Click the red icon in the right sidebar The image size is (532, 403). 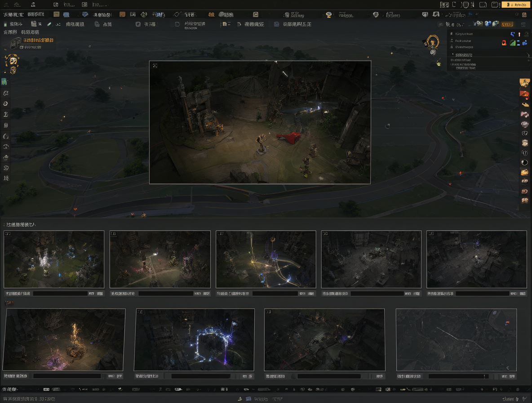[524, 94]
